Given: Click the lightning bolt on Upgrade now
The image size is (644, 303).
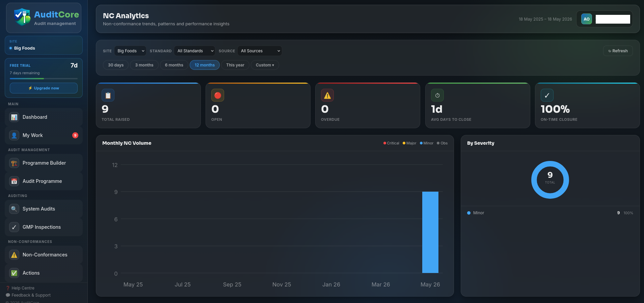Looking at the screenshot, I should click(30, 88).
